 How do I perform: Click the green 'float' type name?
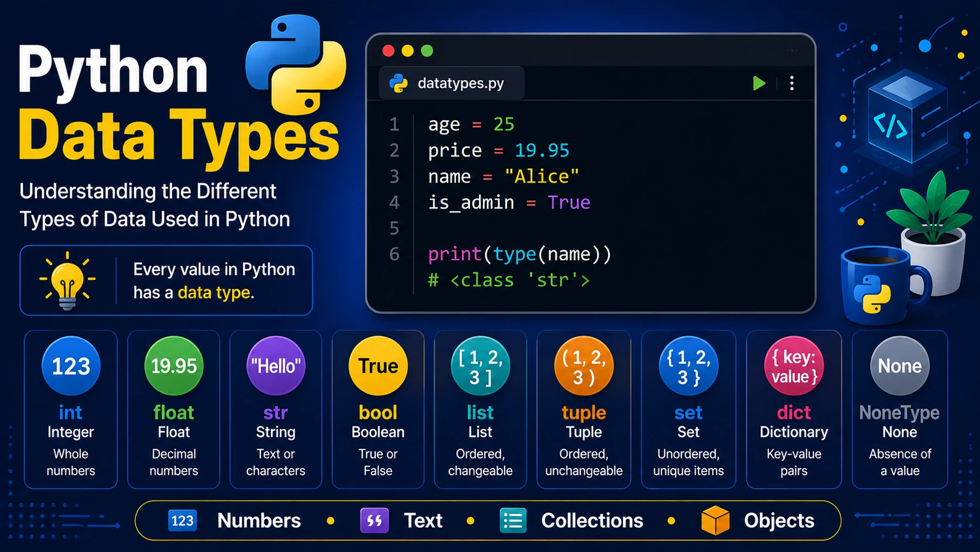(173, 412)
